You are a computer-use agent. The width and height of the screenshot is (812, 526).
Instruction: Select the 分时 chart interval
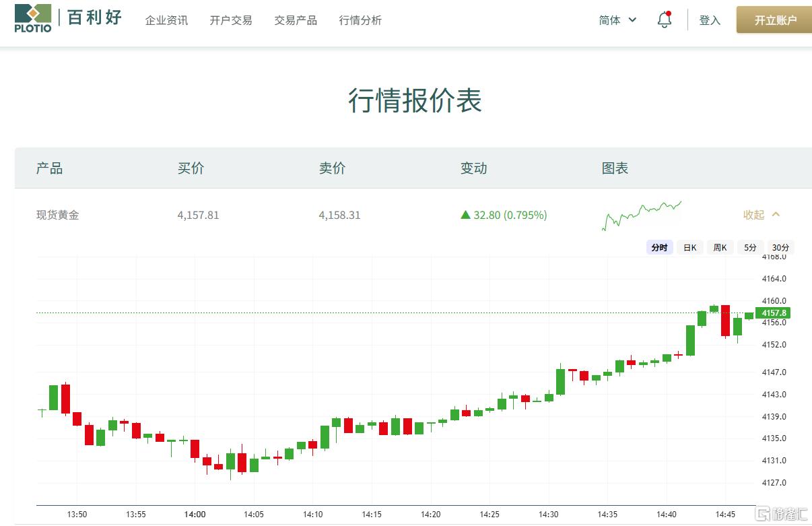pyautogui.click(x=659, y=247)
